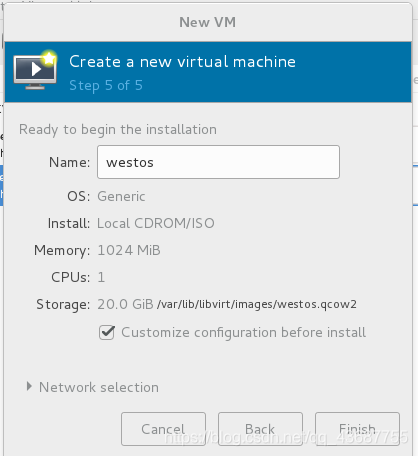Click the new virtual machine monitor icon

35,70
